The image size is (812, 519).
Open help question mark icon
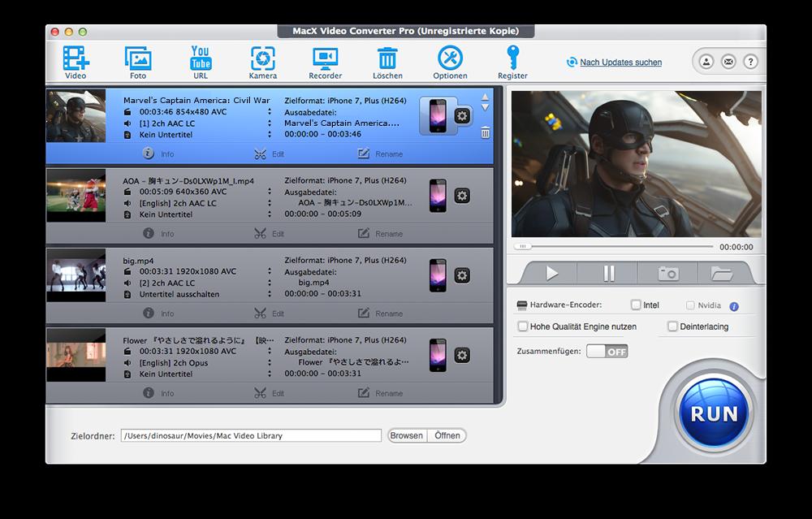(x=750, y=62)
